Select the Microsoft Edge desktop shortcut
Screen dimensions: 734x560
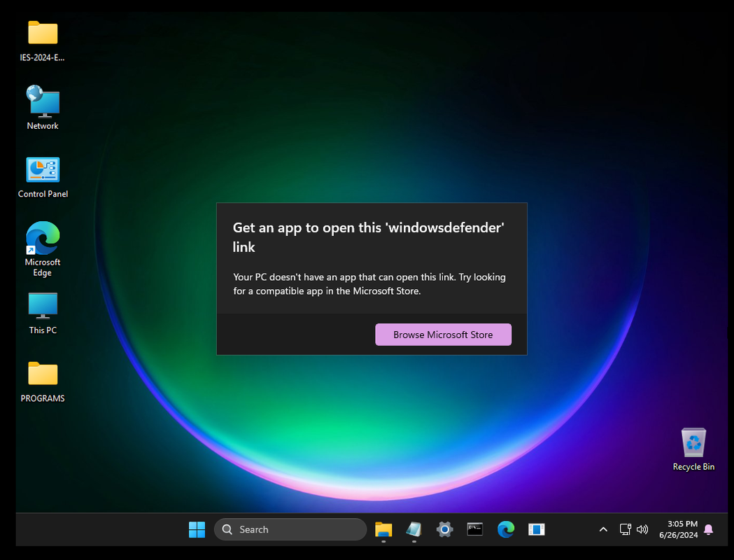coord(43,249)
